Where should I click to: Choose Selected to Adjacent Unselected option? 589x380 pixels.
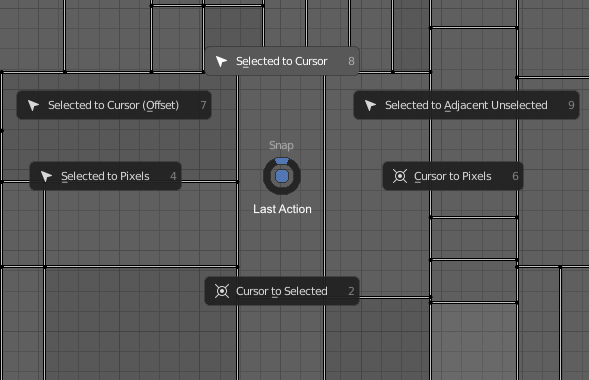(x=466, y=105)
